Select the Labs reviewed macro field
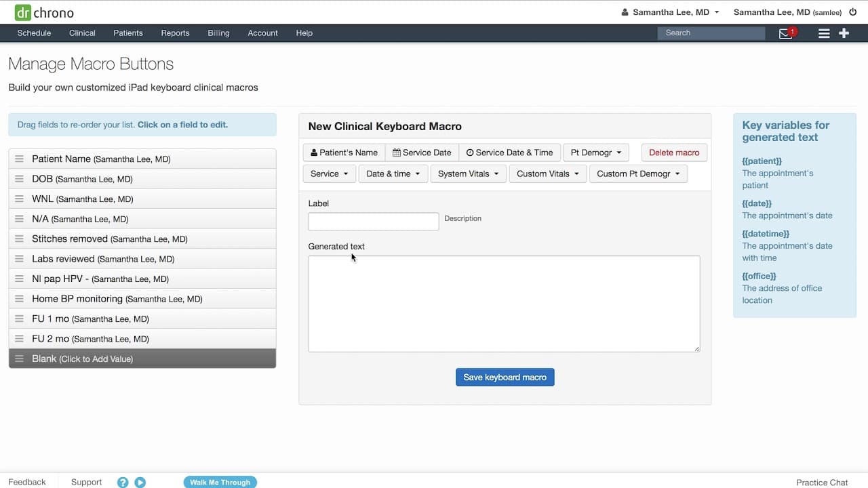868x488 pixels. pyautogui.click(x=142, y=259)
